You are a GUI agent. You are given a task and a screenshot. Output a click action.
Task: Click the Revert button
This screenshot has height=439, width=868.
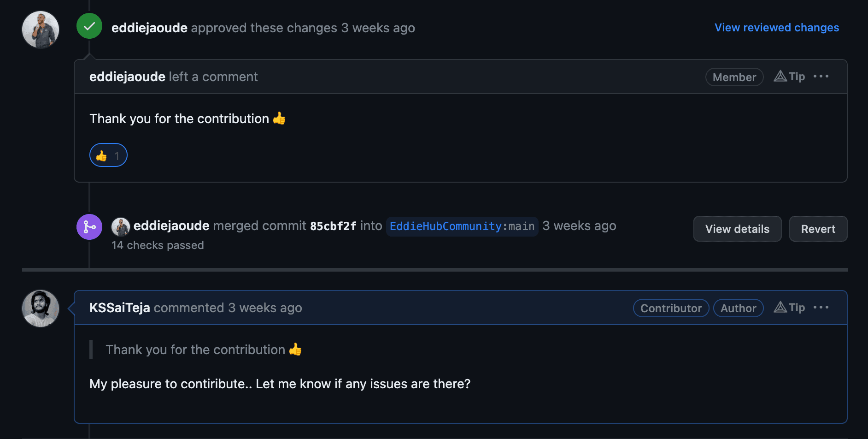tap(818, 229)
